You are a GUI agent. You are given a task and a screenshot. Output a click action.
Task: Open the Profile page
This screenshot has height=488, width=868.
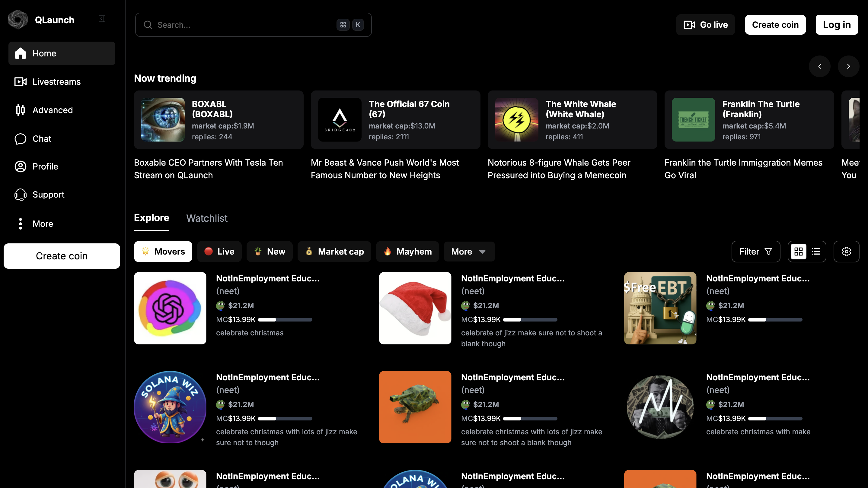click(x=45, y=166)
